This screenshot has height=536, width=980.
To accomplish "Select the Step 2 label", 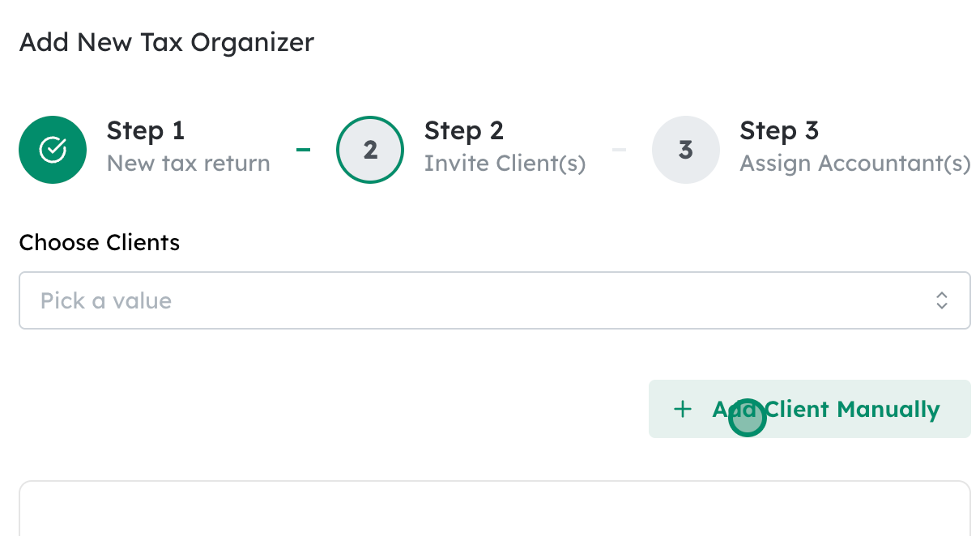I will (463, 130).
